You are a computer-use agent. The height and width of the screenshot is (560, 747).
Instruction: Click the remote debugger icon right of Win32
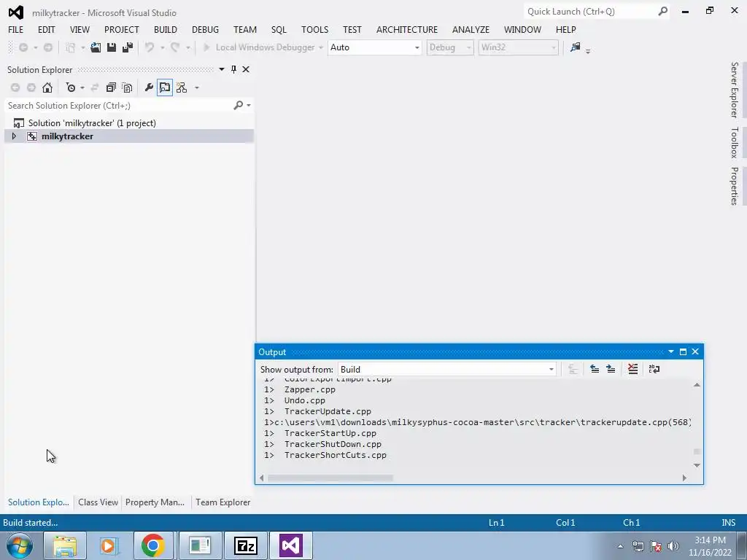pos(576,47)
